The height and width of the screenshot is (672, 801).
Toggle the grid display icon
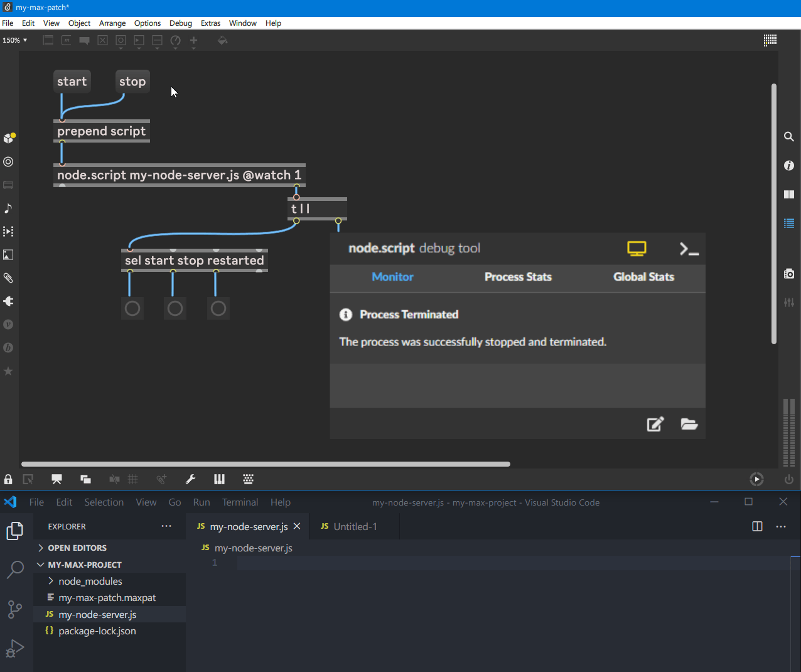tap(133, 479)
